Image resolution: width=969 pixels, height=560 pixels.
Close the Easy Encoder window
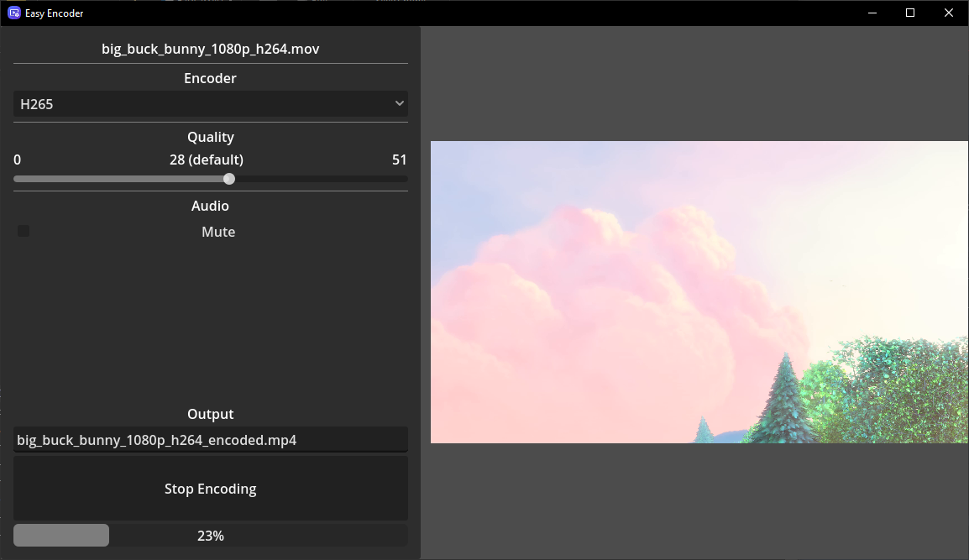click(x=949, y=13)
